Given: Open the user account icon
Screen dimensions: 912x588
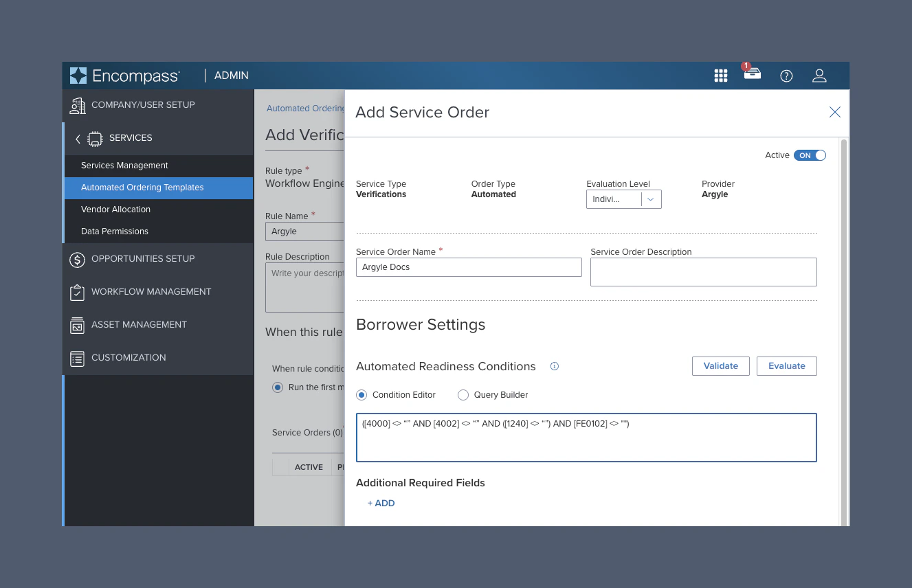Looking at the screenshot, I should tap(819, 76).
